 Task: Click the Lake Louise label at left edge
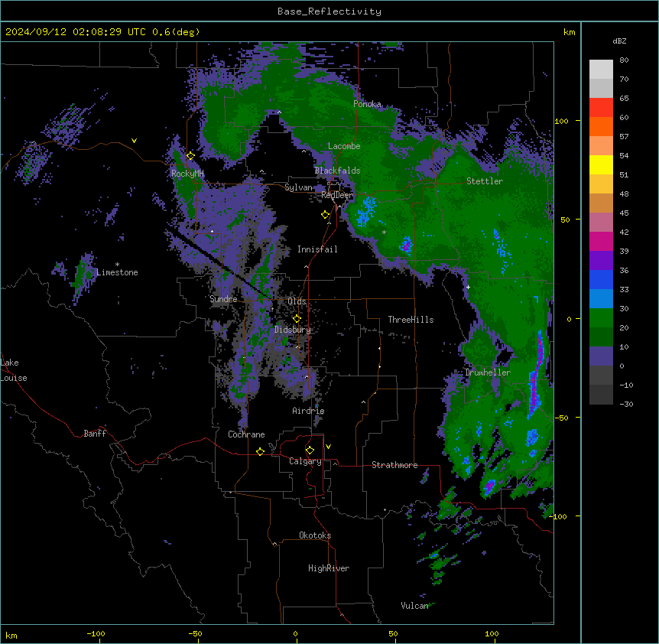tap(14, 370)
